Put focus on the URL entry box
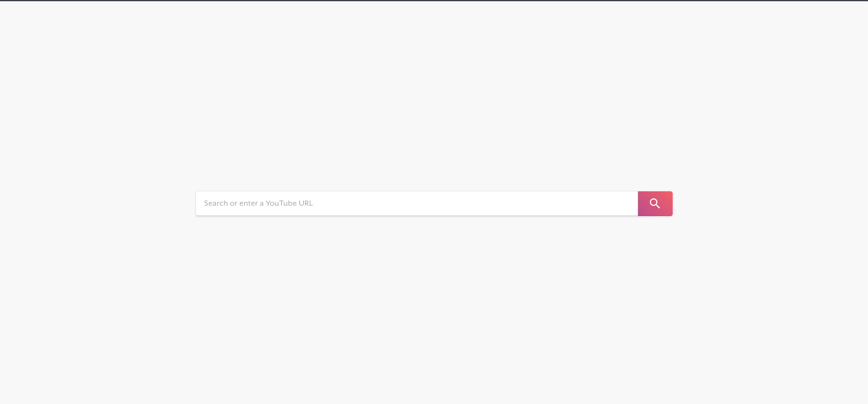 click(417, 203)
